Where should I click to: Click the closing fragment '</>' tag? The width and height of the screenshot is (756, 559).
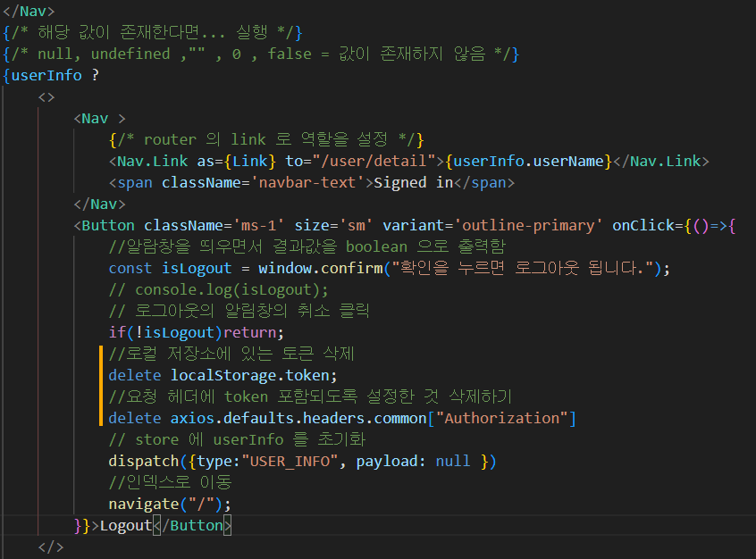pyautogui.click(x=51, y=547)
